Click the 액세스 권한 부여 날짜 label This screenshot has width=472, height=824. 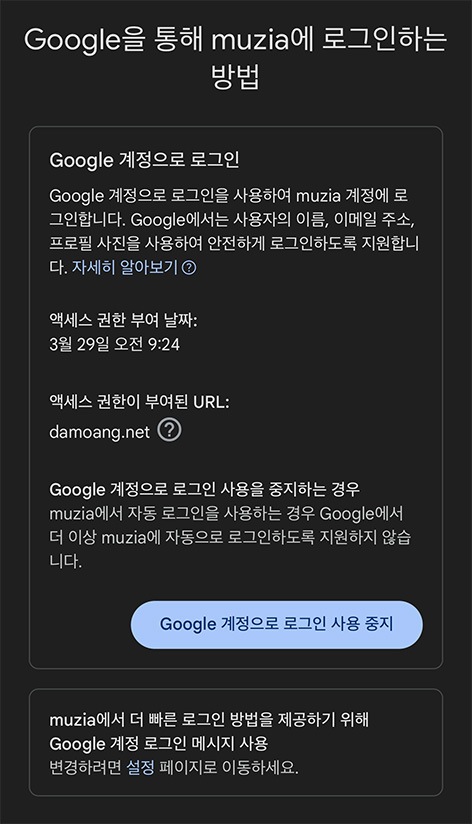(x=123, y=320)
